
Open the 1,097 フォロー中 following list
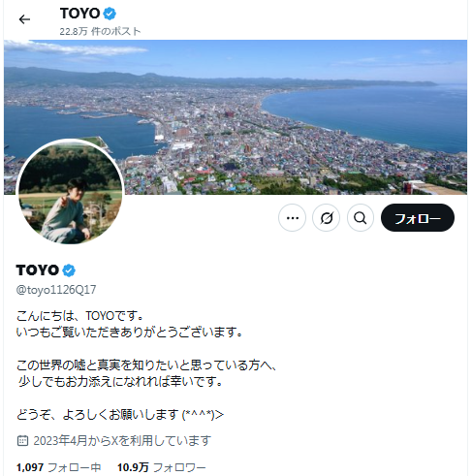[58, 467]
